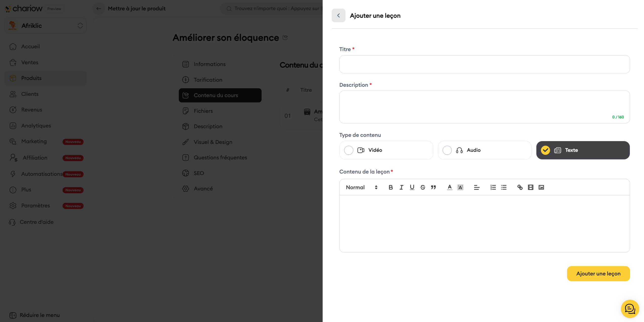Insert a blockquote using the quote icon

pyautogui.click(x=433, y=187)
